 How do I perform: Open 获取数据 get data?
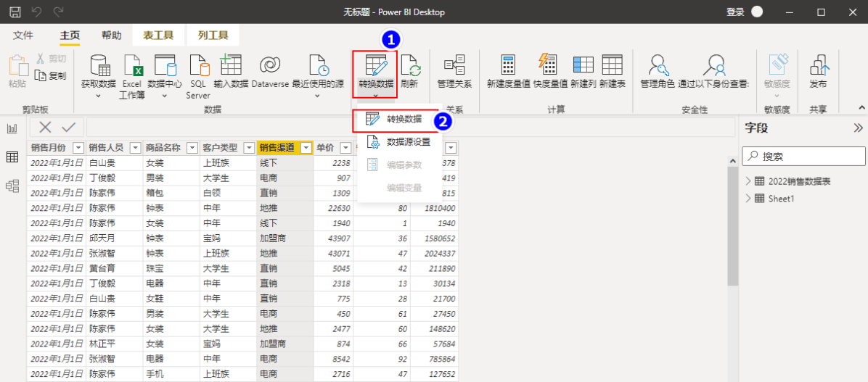point(99,76)
